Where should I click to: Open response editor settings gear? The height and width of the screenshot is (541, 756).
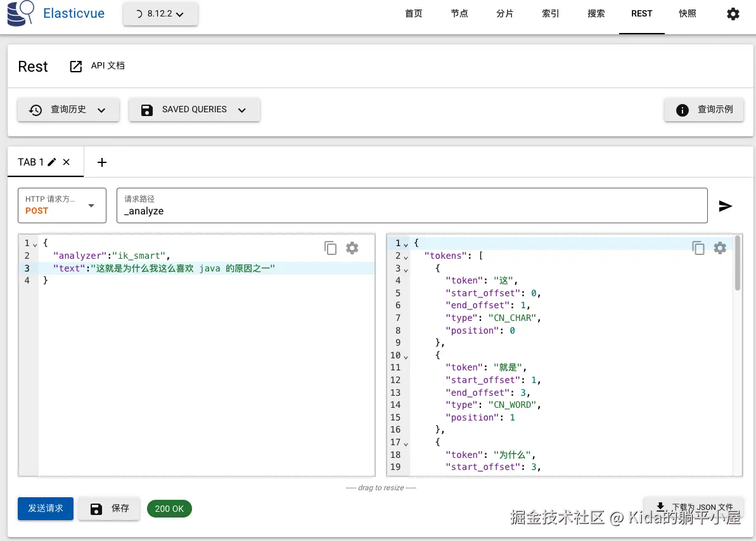click(720, 248)
